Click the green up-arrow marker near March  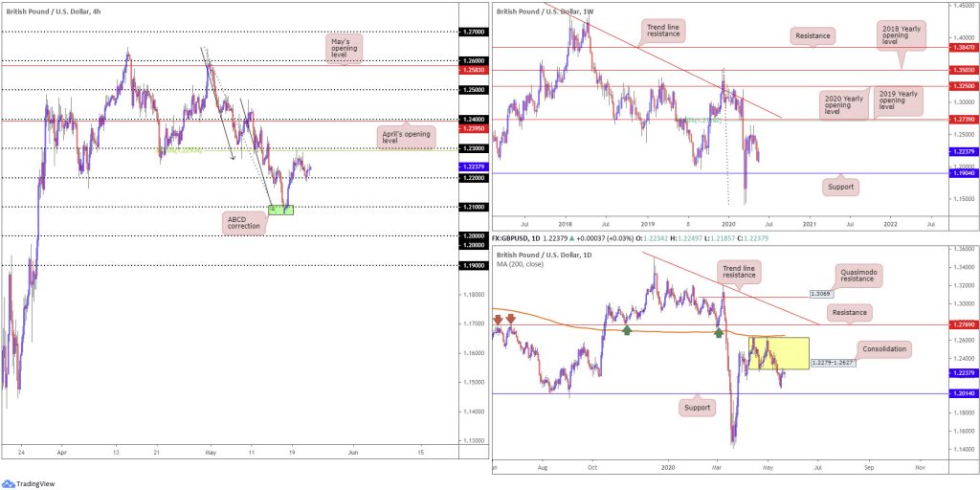click(x=719, y=332)
